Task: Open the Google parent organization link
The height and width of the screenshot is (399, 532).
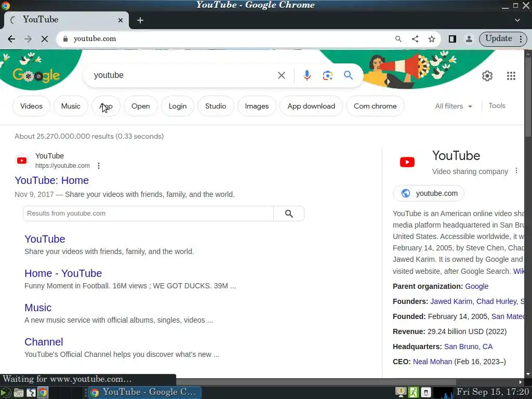Action: 476,286
